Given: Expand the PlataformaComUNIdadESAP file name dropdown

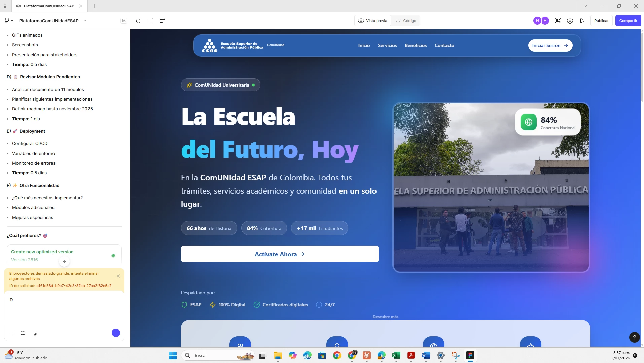Looking at the screenshot, I should pos(85,21).
